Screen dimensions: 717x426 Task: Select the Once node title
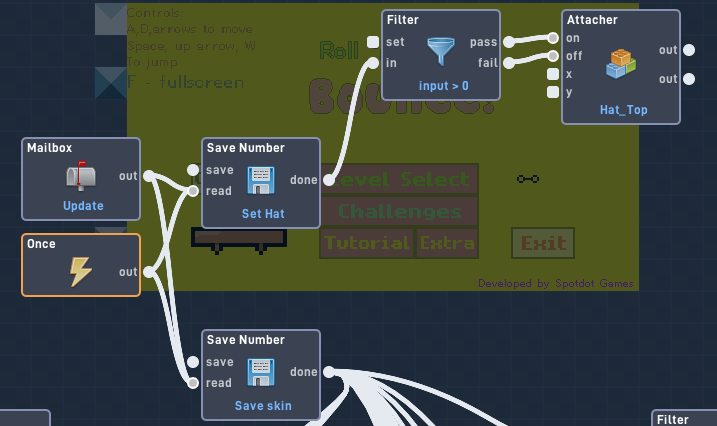41,244
